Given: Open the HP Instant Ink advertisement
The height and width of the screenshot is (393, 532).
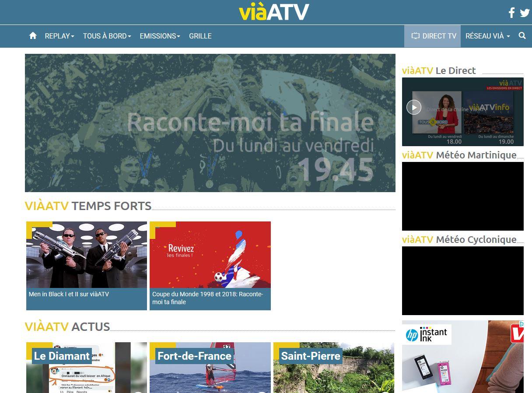Looking at the screenshot, I should [x=463, y=357].
